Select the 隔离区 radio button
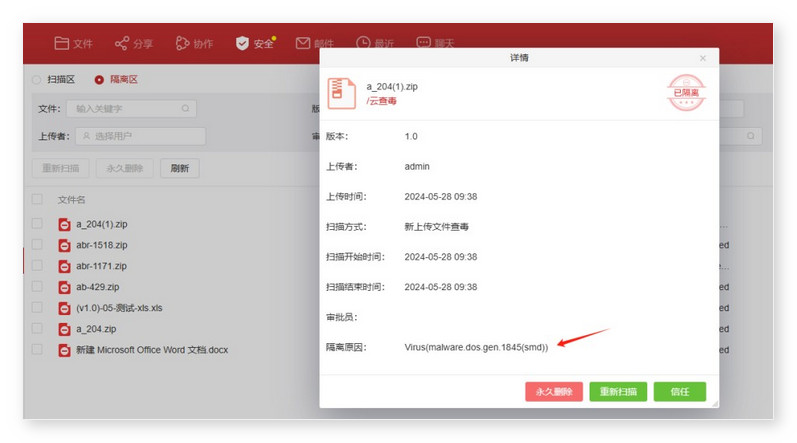The height and width of the screenshot is (443, 797). (x=99, y=80)
